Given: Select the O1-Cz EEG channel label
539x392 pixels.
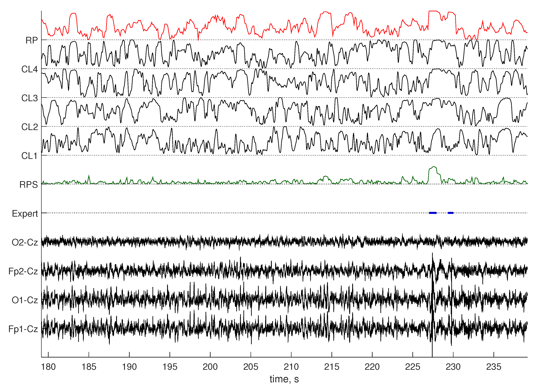Looking at the screenshot, I should click(25, 300).
